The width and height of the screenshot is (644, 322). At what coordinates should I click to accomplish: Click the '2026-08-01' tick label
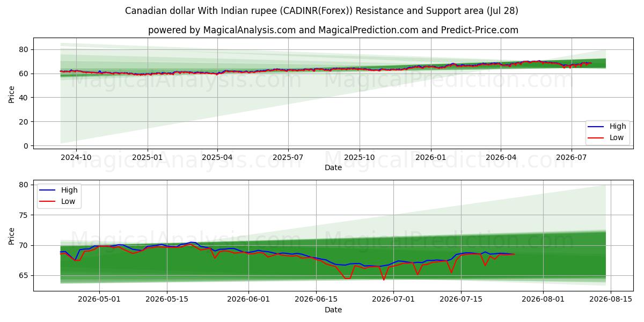tap(543, 299)
